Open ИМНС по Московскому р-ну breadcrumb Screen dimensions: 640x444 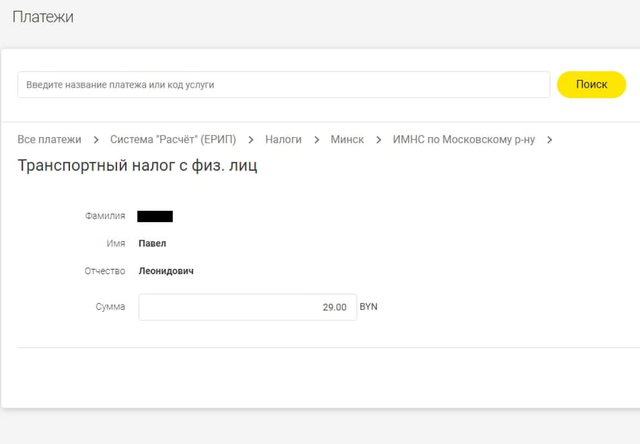pyautogui.click(x=463, y=140)
